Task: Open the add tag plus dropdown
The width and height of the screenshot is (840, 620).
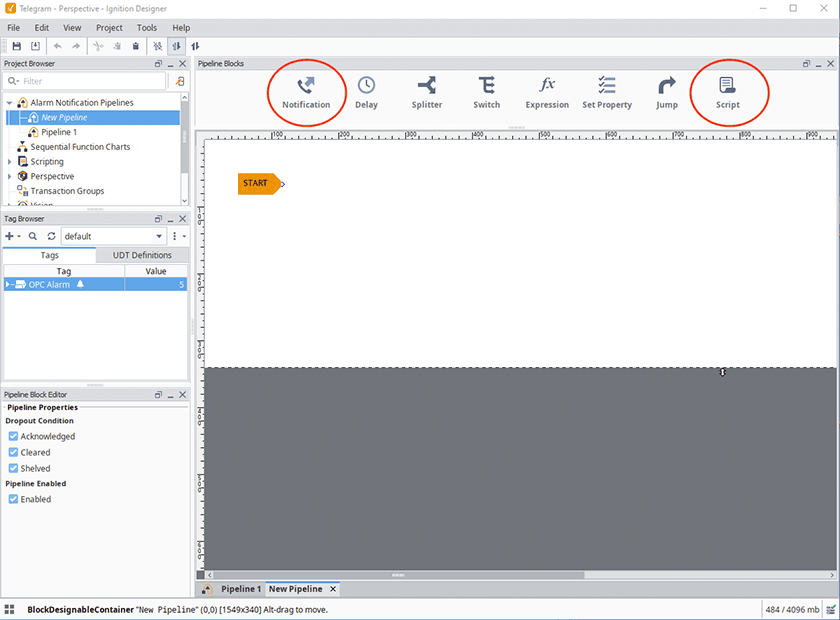Action: point(12,236)
